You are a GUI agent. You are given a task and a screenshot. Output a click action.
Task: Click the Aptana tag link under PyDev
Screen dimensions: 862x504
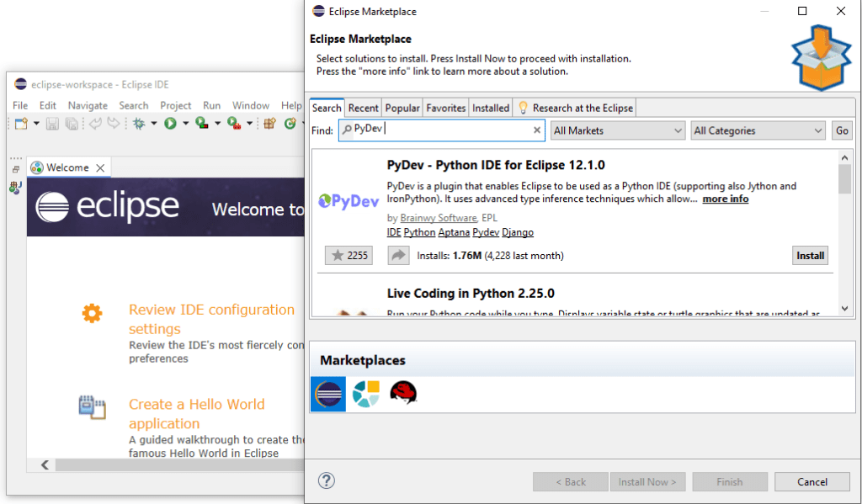(x=454, y=232)
